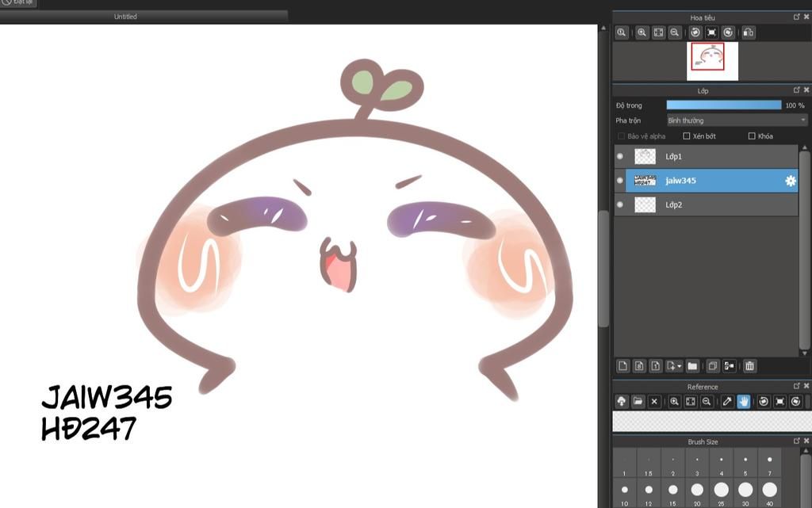
Task: Delete the selected layer with trash icon
Action: click(749, 366)
